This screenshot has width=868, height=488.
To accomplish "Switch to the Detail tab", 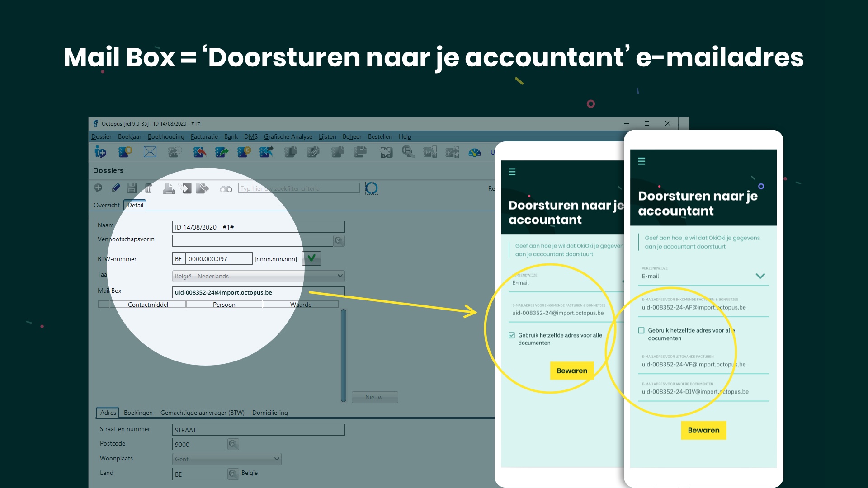I will [135, 205].
